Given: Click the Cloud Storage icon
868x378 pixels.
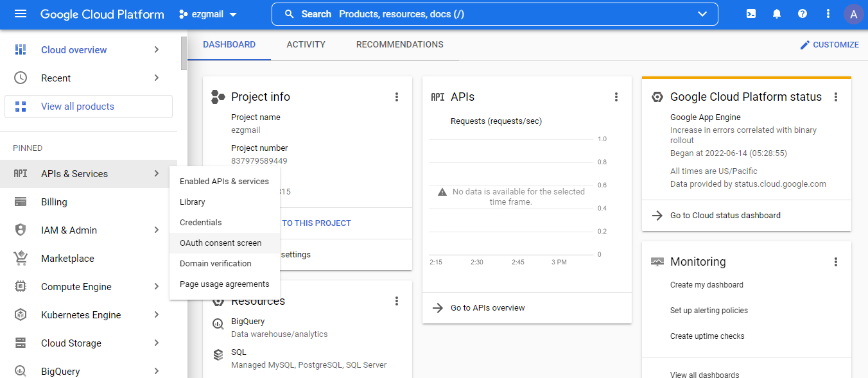Looking at the screenshot, I should click(x=21, y=343).
